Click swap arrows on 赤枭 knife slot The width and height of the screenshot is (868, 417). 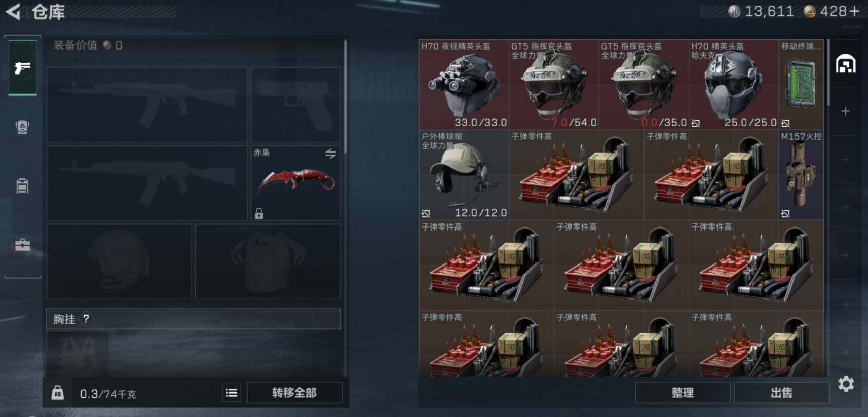click(x=330, y=154)
